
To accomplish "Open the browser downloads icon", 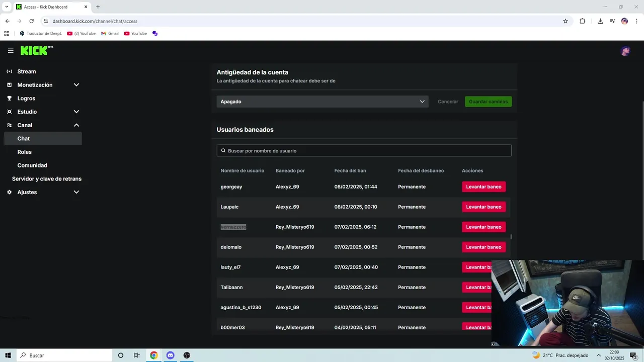I will [600, 21].
